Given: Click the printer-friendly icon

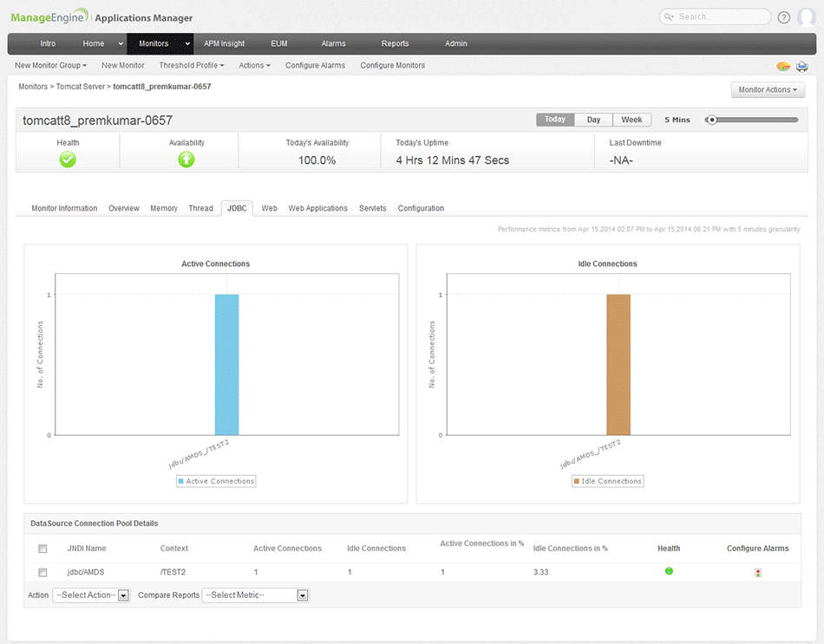Looking at the screenshot, I should click(x=802, y=66).
